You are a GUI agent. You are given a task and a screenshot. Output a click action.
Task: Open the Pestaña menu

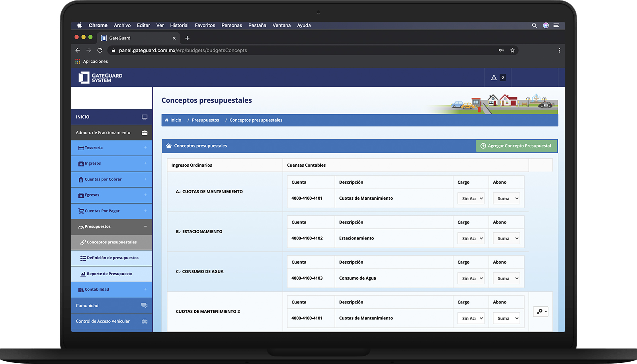(x=257, y=25)
